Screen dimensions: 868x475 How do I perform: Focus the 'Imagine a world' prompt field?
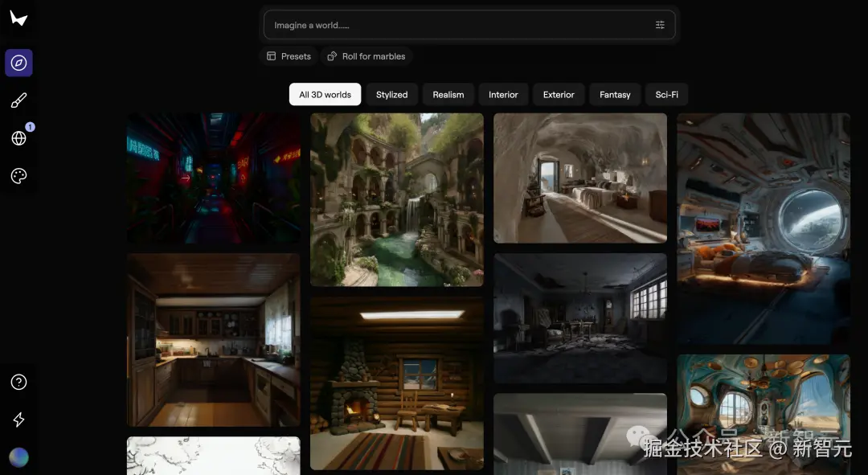point(469,25)
